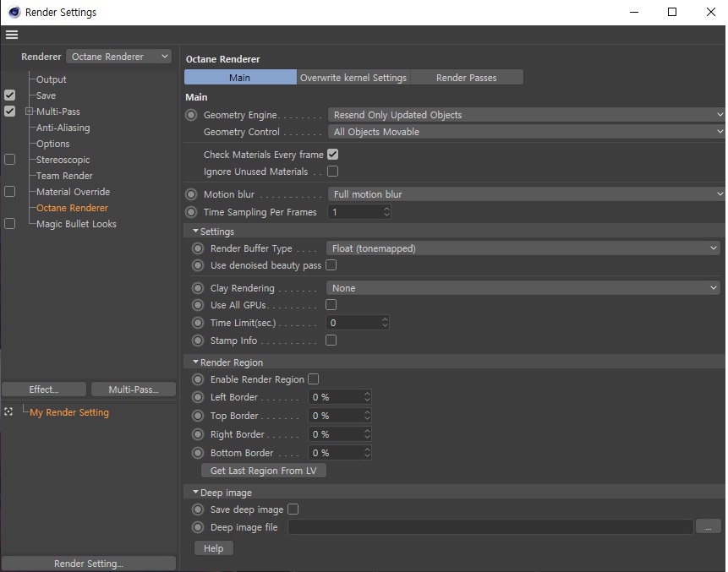Open the Render Buffer Type dropdown

[523, 248]
